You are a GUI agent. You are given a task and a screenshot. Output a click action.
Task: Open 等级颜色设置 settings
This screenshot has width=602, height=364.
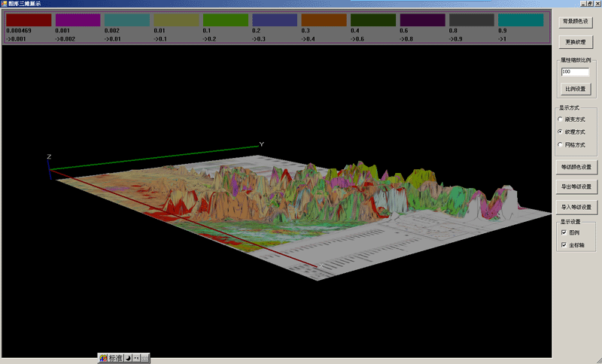click(576, 166)
